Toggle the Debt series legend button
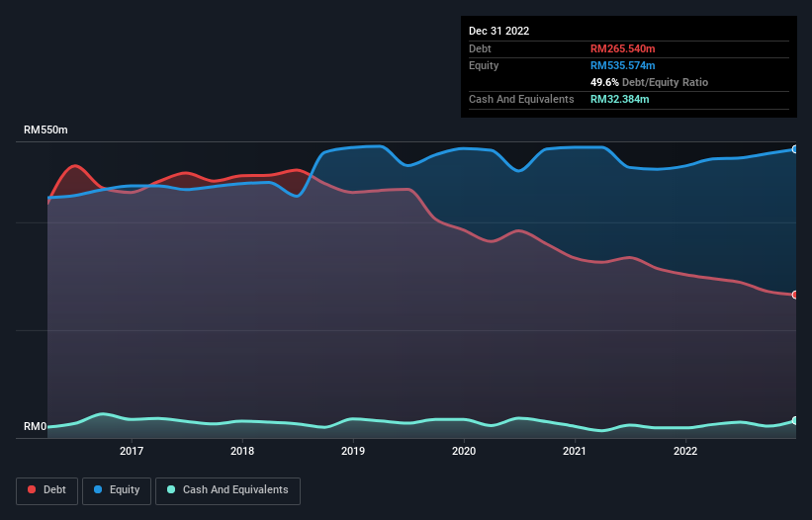 tap(47, 490)
